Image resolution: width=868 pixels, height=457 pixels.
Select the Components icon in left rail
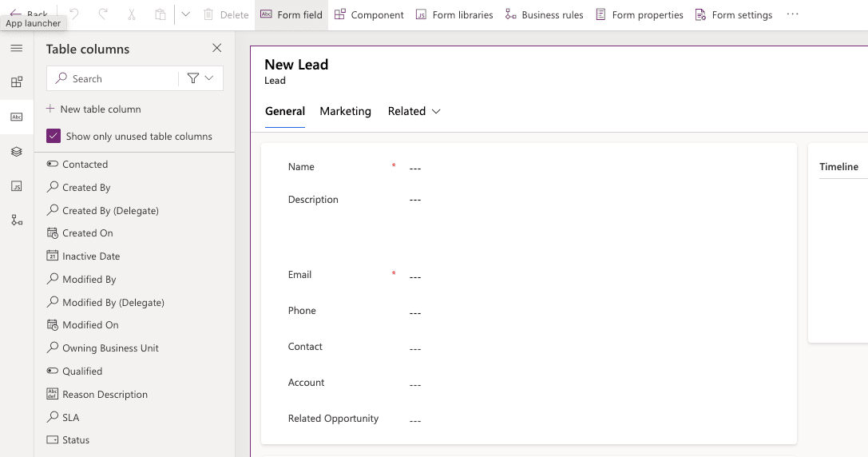pyautogui.click(x=17, y=82)
